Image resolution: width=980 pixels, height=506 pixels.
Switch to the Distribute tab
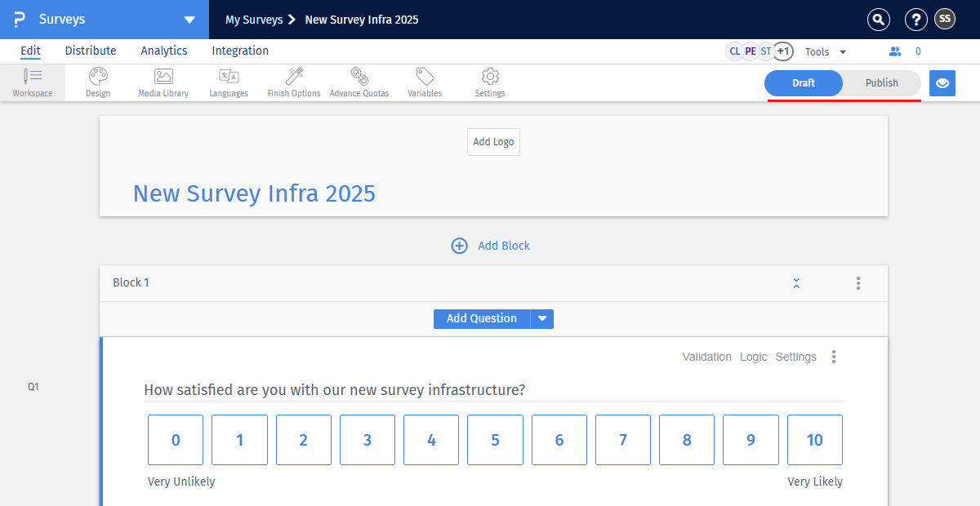point(90,51)
